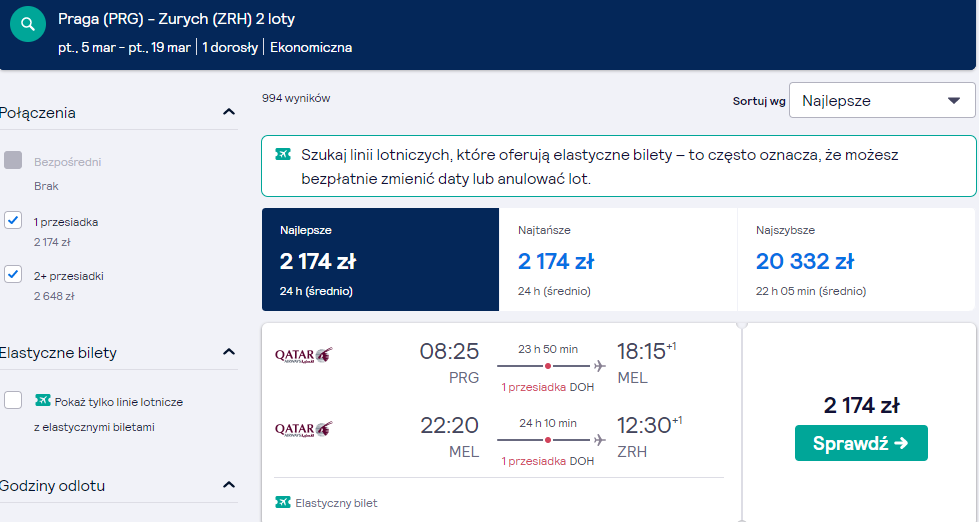The height and width of the screenshot is (522, 979).
Task: Click the plane icon on the MEL–ZRH route line
Action: coord(599,440)
